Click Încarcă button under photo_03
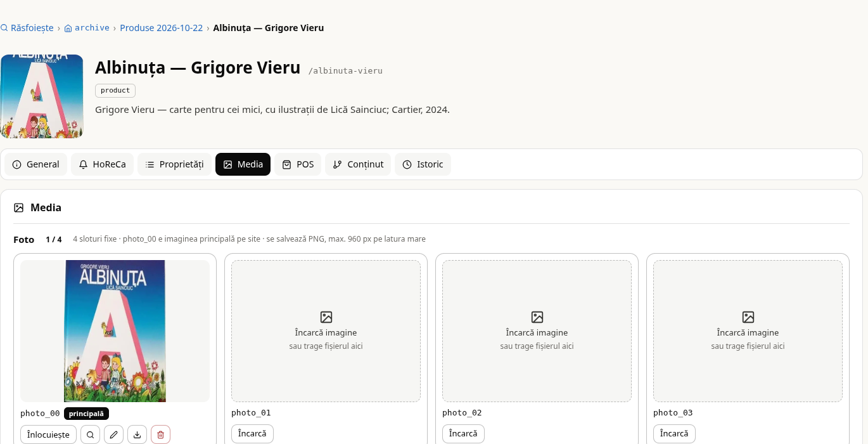This screenshot has width=868, height=444. [674, 434]
